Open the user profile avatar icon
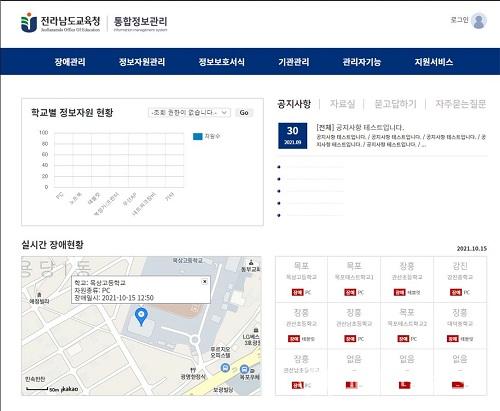Screen dimensions: 500x411 coord(479,21)
